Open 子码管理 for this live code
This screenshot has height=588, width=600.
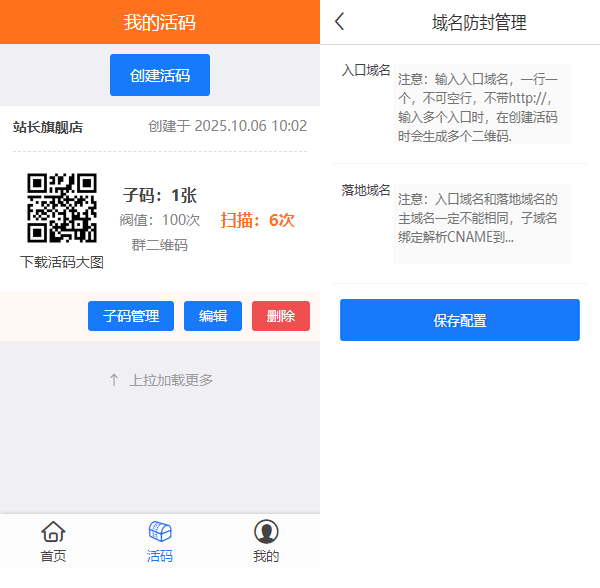click(x=131, y=316)
